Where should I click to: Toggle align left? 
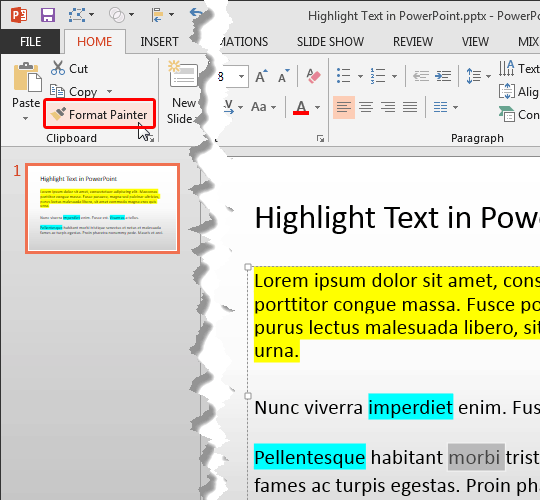pyautogui.click(x=344, y=107)
